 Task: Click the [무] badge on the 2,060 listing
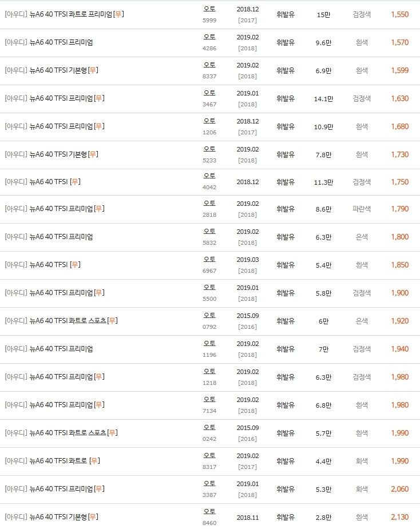point(99,488)
